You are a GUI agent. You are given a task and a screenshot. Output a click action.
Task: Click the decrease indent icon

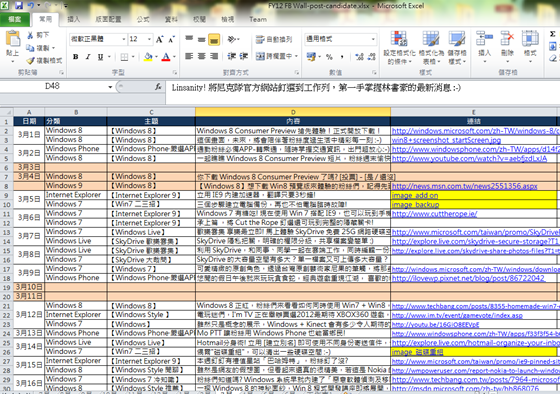tap(232, 56)
